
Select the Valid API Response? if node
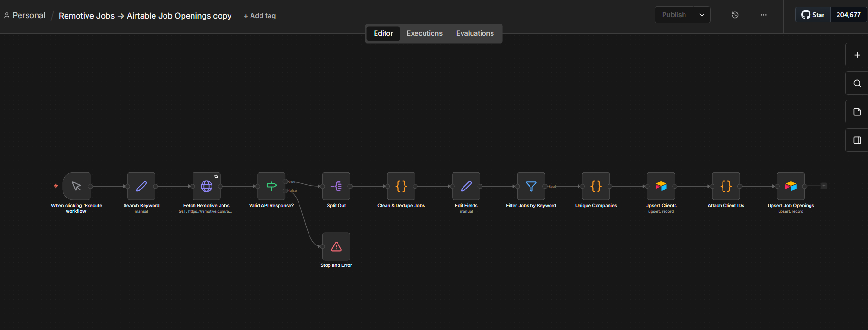pos(271,186)
